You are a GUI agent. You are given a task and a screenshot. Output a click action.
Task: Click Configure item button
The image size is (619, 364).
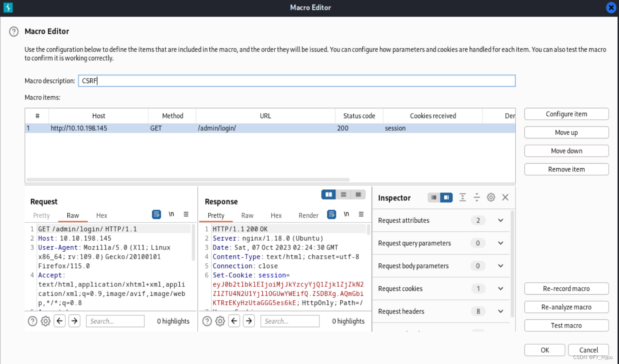pyautogui.click(x=566, y=114)
